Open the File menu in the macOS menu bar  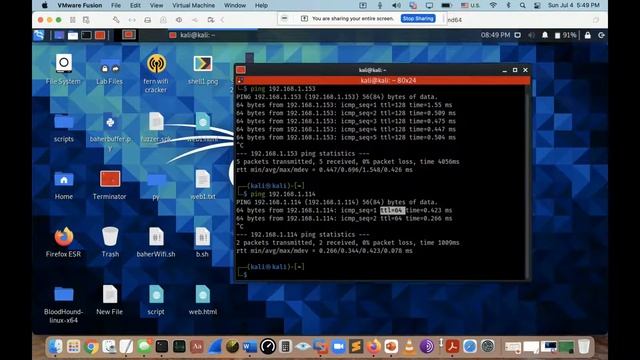click(x=116, y=5)
